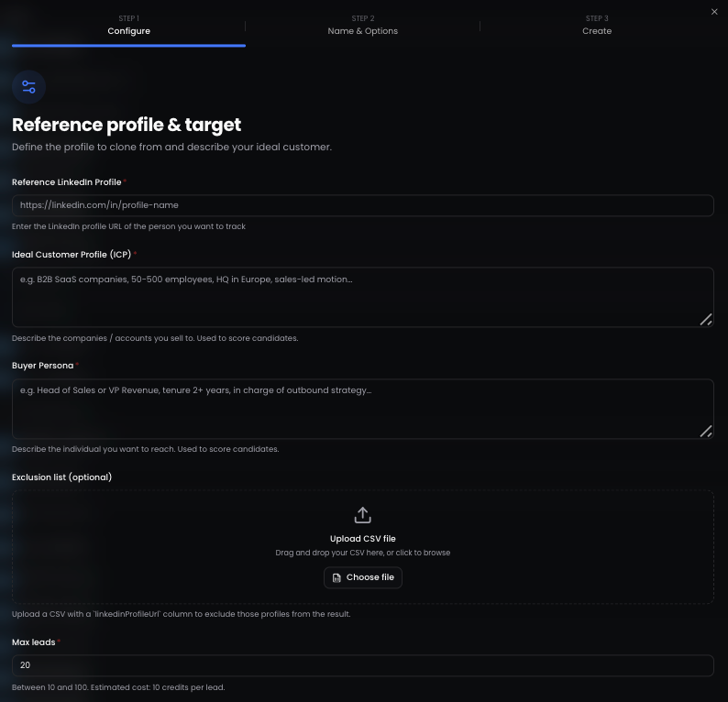
Task: Open the Step 1 Configure tab
Action: [x=128, y=26]
